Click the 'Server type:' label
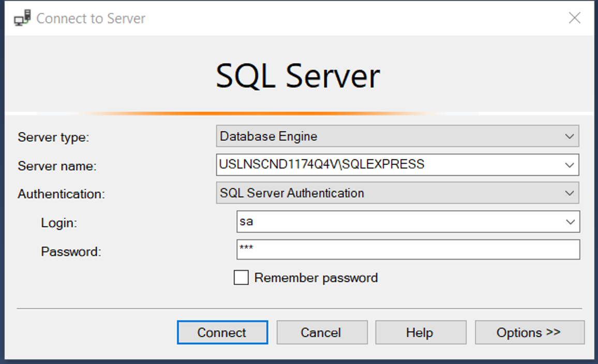The image size is (598, 364). pyautogui.click(x=53, y=137)
